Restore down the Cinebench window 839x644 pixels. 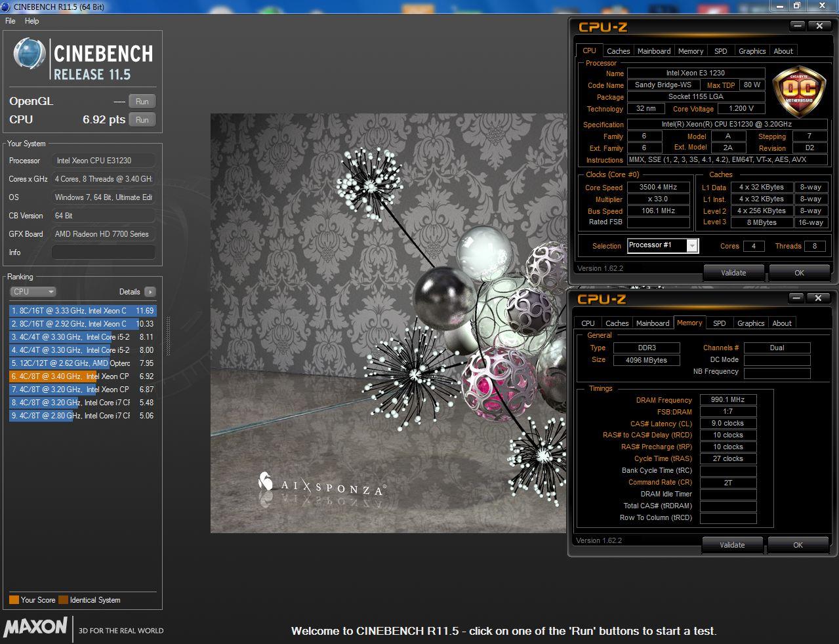[796, 6]
